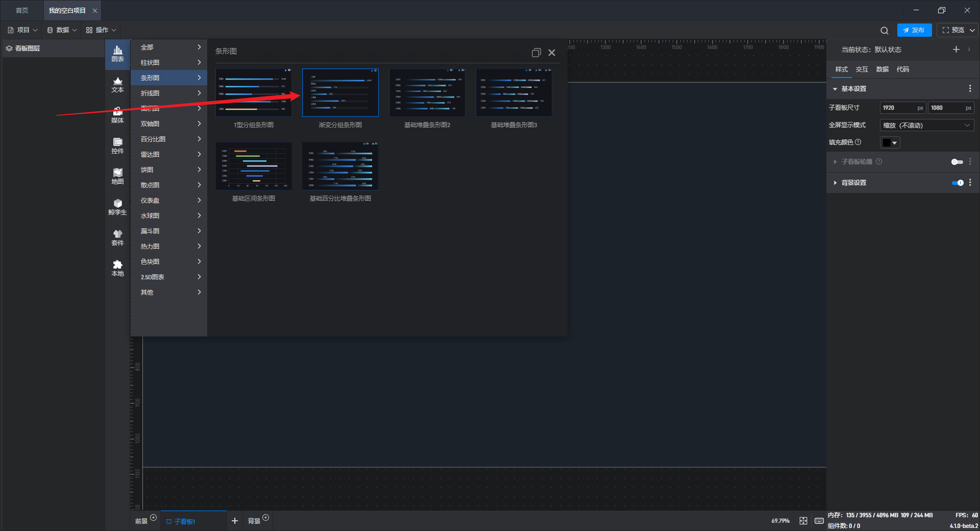This screenshot has height=531, width=980.
Task: Add a new sub-board with the plus icon
Action: (x=235, y=521)
